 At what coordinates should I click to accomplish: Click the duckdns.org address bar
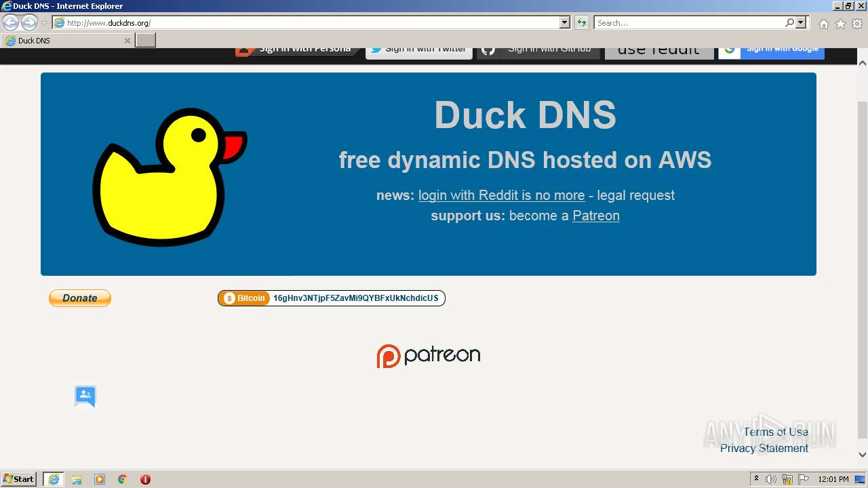(x=306, y=22)
